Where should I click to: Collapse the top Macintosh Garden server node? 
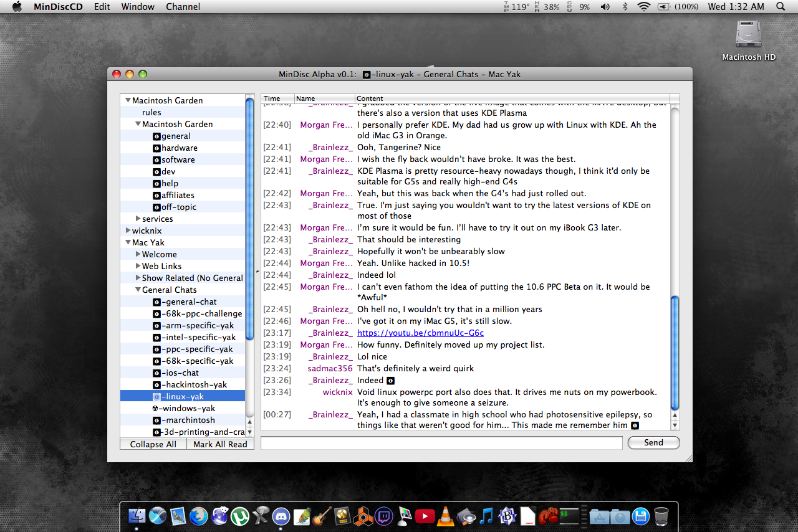pos(128,100)
